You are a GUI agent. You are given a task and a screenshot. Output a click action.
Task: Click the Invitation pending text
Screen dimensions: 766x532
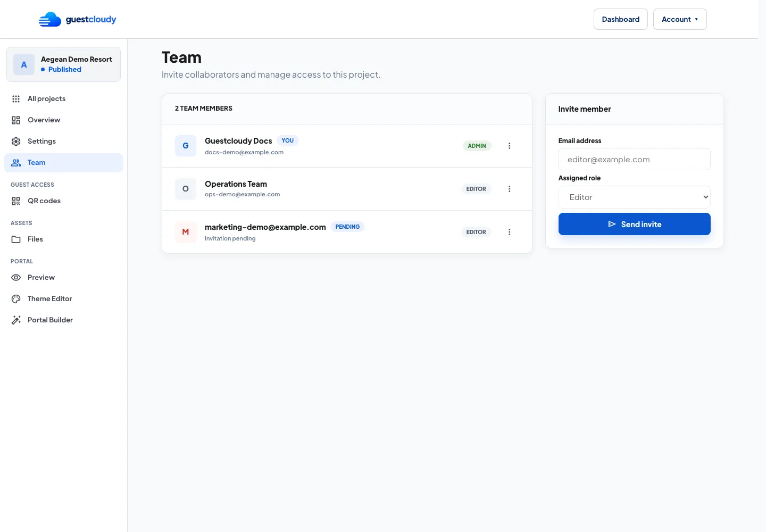230,238
